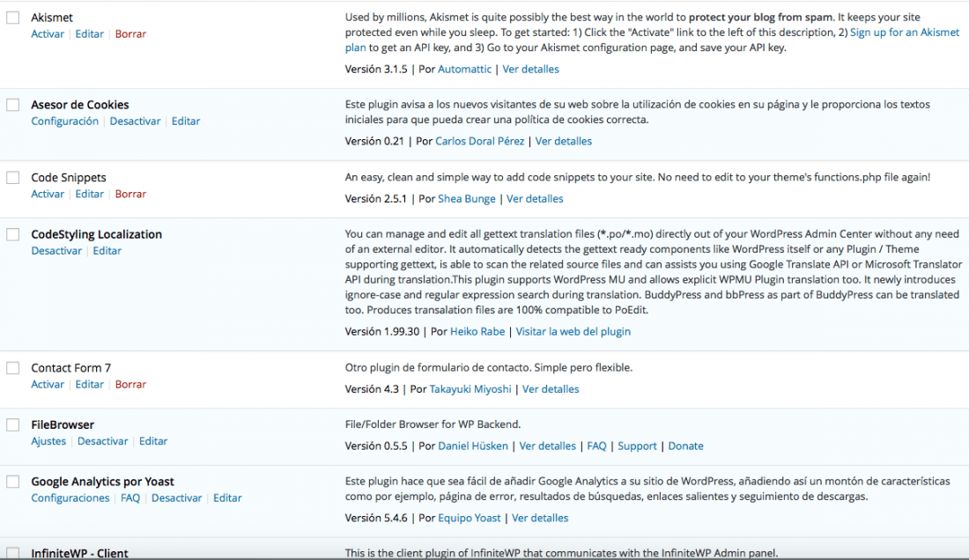The image size is (969, 560).
Task: Select the Code Snippets plugin checkbox
Action: point(13,178)
